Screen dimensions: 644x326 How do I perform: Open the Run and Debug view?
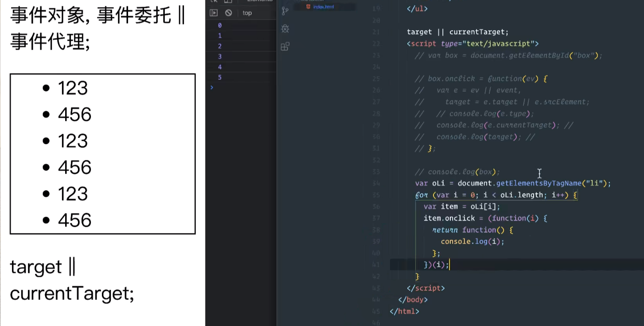(285, 29)
